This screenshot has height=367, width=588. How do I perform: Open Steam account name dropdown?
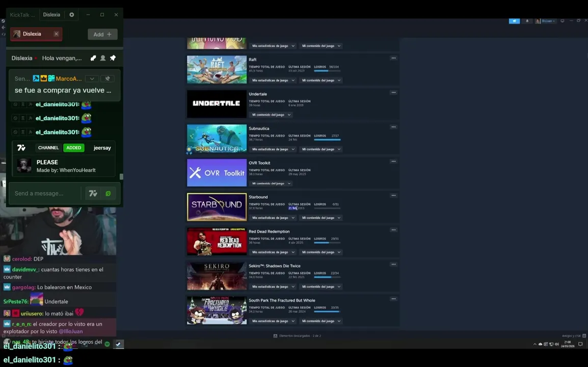546,21
